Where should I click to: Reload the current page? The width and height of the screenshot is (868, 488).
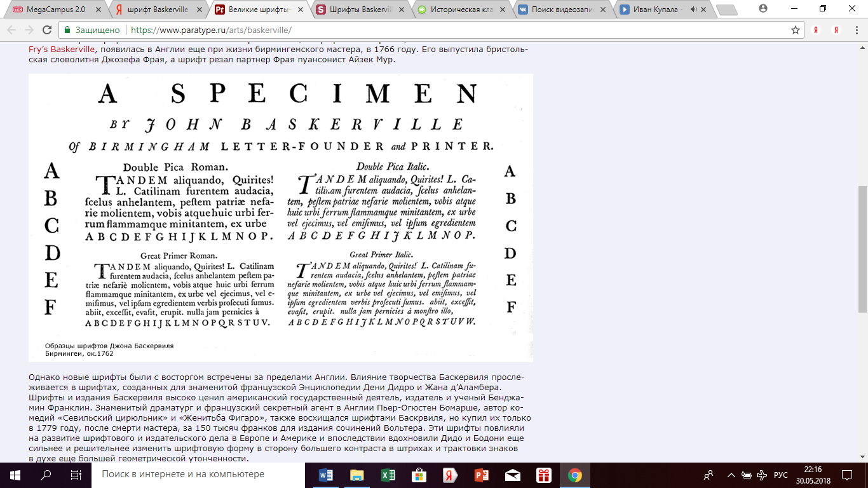click(47, 30)
